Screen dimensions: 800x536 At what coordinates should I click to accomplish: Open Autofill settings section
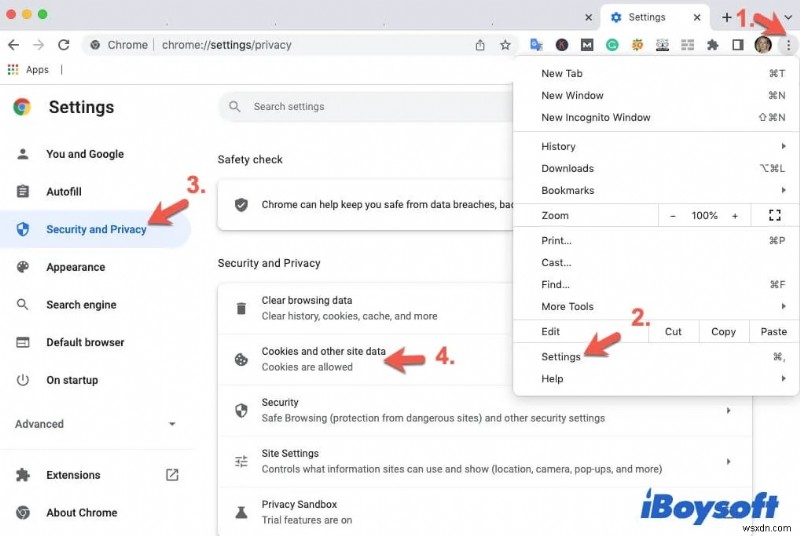pos(64,192)
